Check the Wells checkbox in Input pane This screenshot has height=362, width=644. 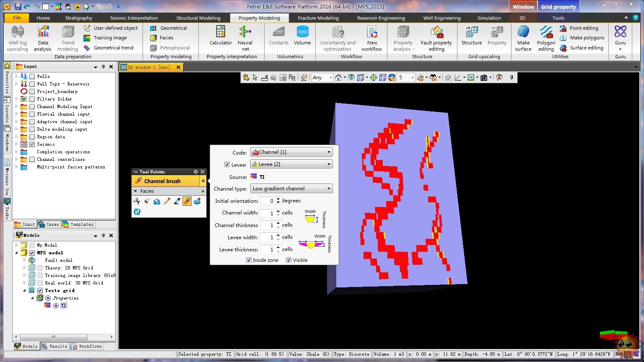[32, 76]
